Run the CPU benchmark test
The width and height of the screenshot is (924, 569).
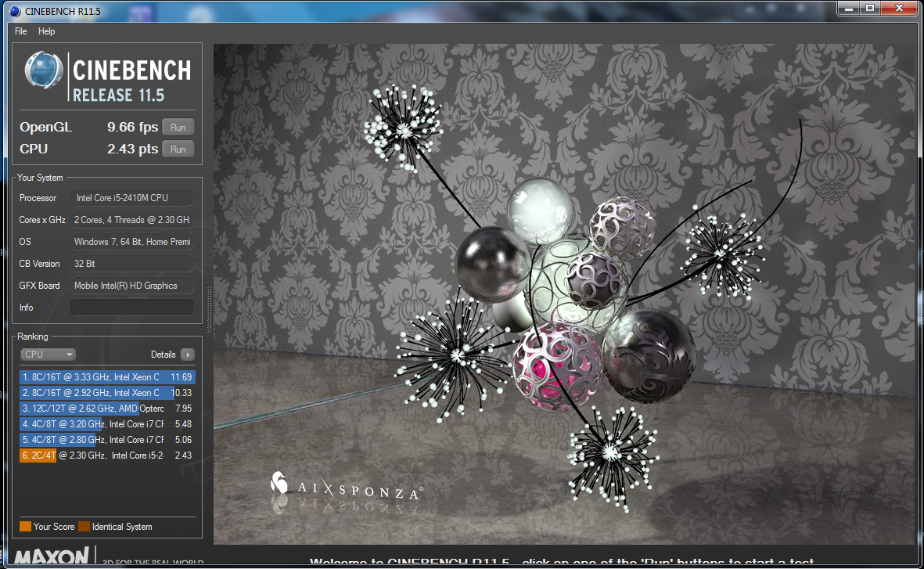tap(178, 149)
